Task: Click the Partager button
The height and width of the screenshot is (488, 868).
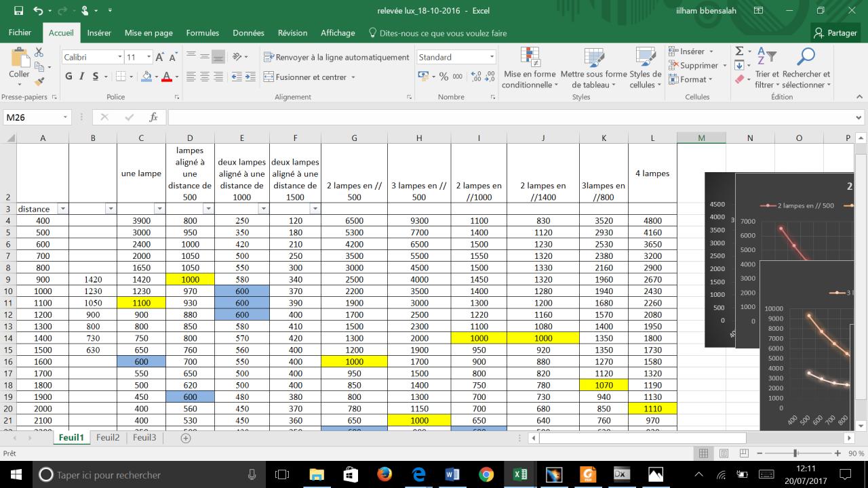Action: (x=835, y=33)
